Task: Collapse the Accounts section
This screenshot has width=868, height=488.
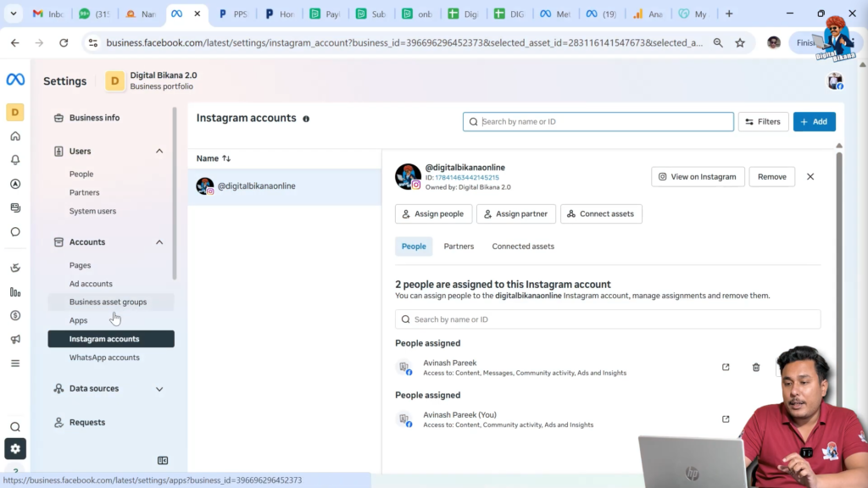Action: click(159, 241)
